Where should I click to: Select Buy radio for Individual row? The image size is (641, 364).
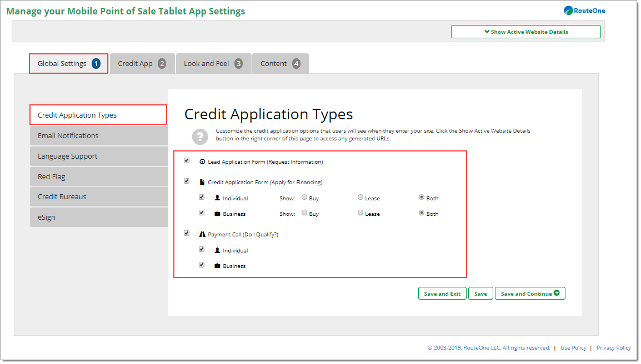pos(304,198)
